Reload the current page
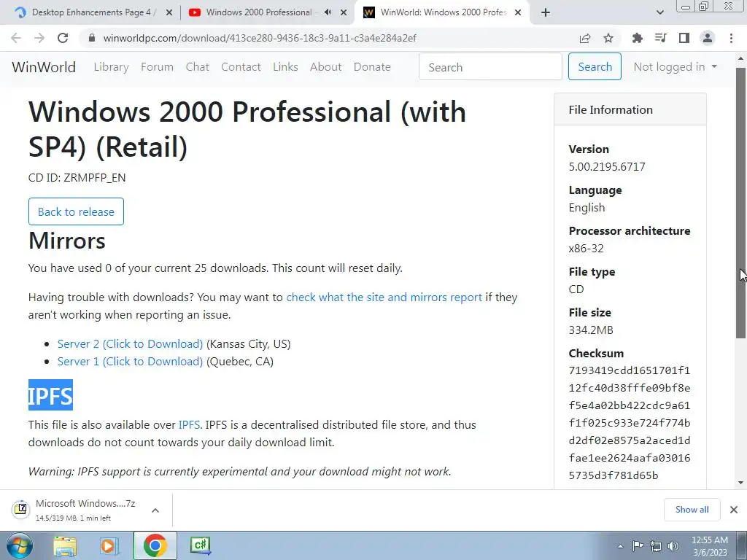Viewport: 747px width, 560px height. point(63,38)
